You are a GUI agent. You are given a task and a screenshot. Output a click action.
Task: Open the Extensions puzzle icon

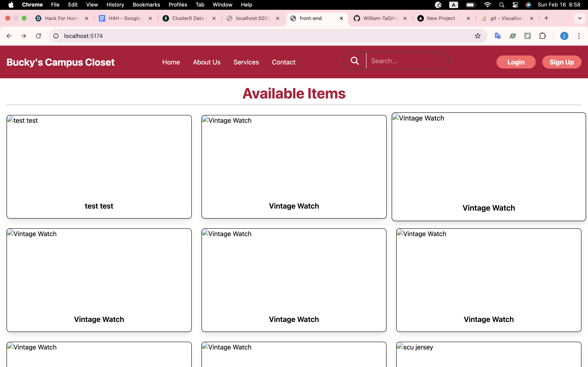(x=542, y=36)
